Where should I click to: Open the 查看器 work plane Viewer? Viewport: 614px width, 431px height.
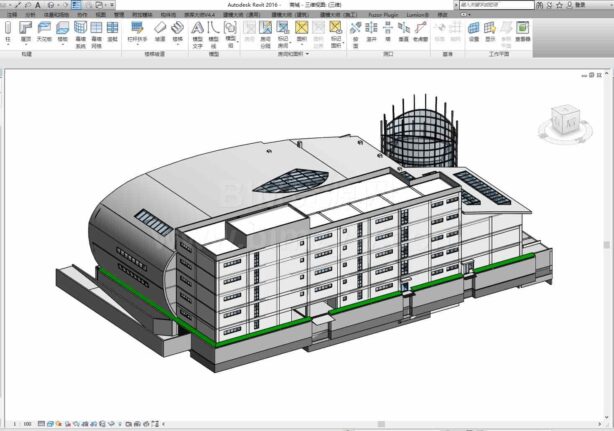tap(523, 32)
